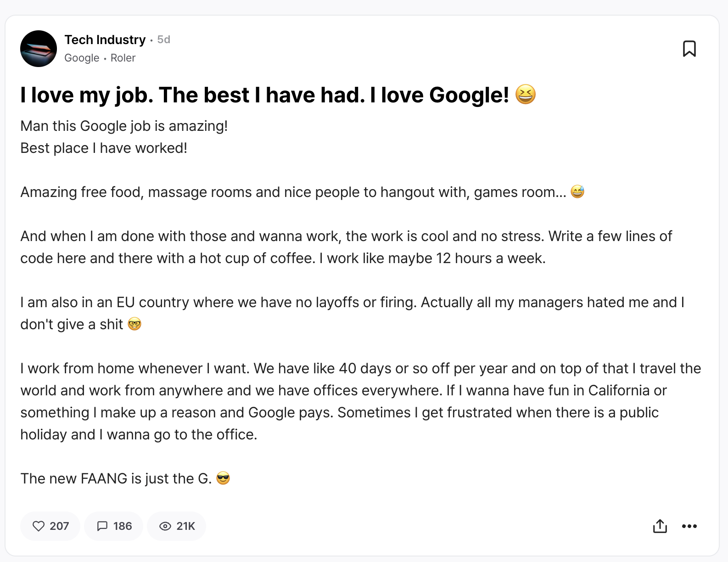Click the nerd-face emoji after "give a shit"
Image resolution: width=728 pixels, height=562 pixels.
coord(134,324)
